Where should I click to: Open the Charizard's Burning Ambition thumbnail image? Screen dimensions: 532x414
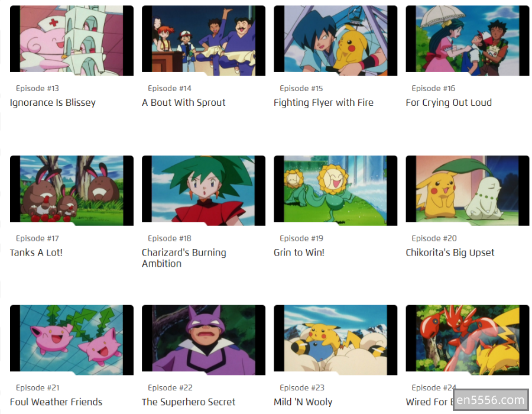point(203,190)
